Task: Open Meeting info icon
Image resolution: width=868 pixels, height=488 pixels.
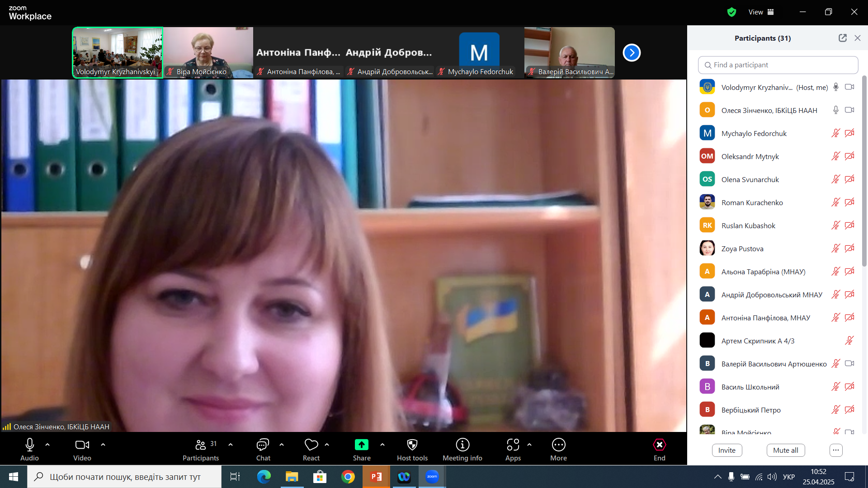Action: click(x=462, y=445)
